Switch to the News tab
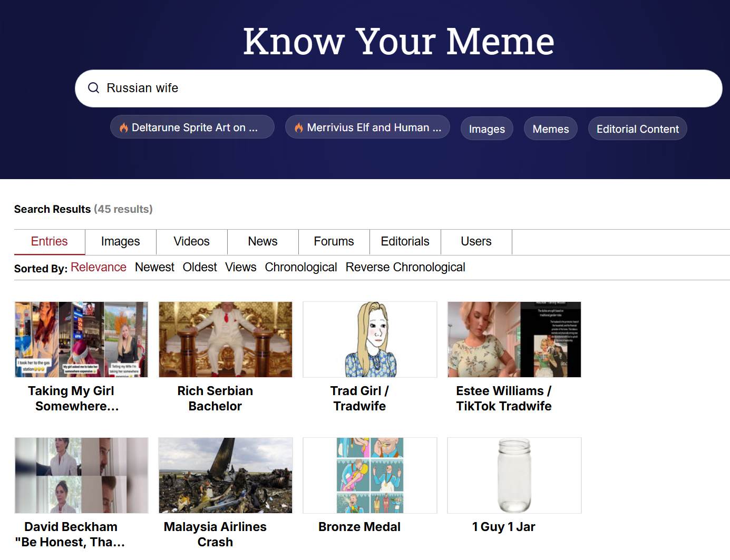The image size is (730, 560). (x=263, y=242)
